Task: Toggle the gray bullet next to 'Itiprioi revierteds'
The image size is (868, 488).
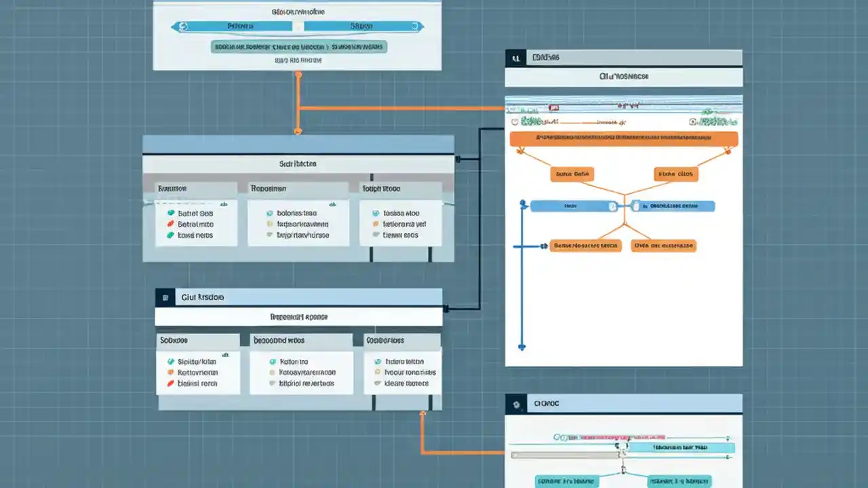Action: 272,383
